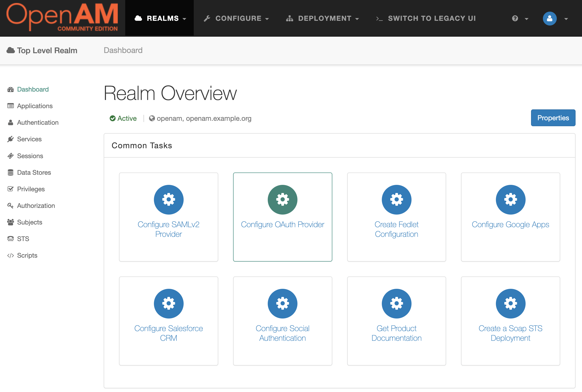582x392 pixels.
Task: Select Dashboard in the breadcrumb bar
Action: pos(123,50)
